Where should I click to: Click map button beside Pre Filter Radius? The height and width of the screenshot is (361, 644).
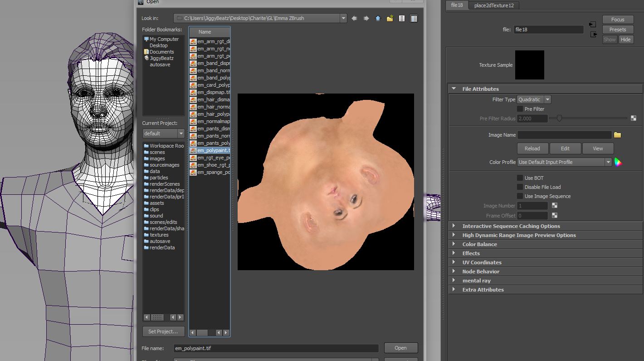point(633,119)
